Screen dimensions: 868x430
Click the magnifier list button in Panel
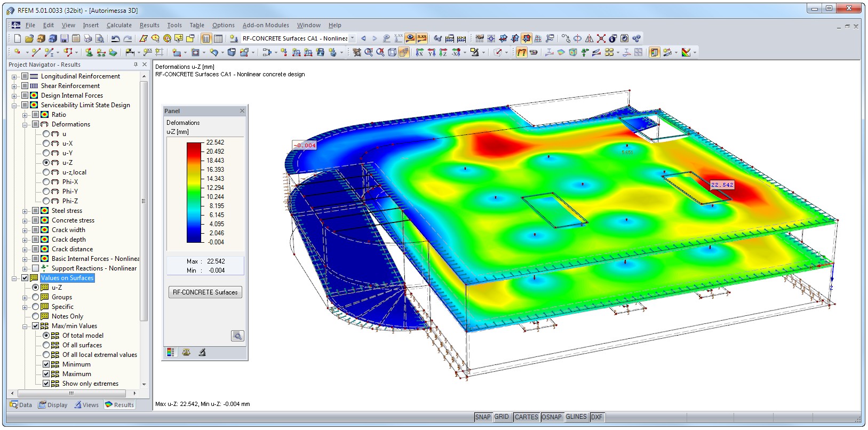(237, 336)
